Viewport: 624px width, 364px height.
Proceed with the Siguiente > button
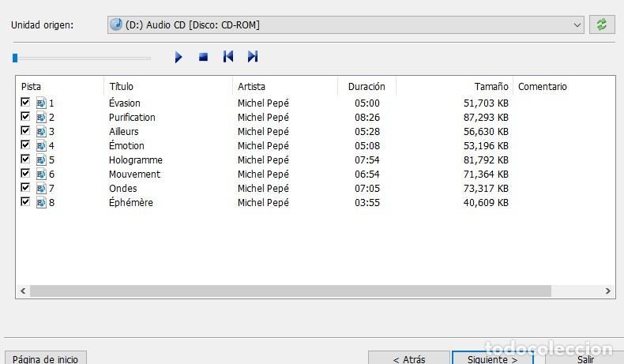click(x=493, y=358)
